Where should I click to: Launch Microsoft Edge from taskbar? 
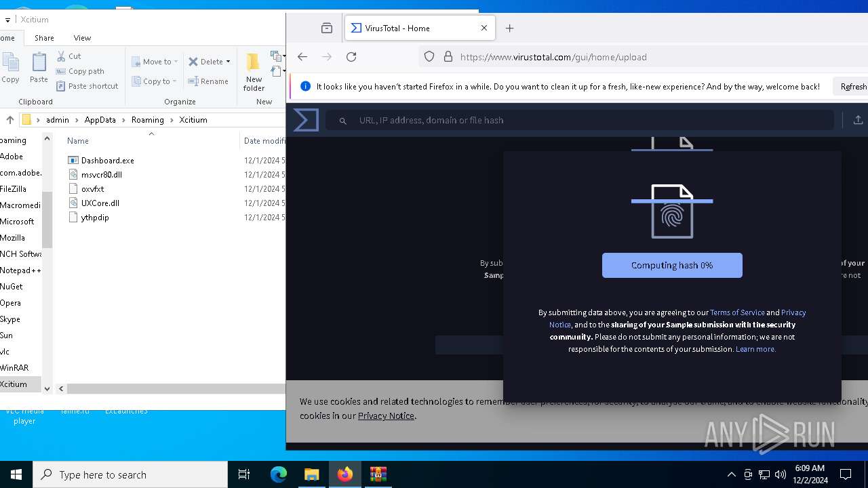pos(279,474)
